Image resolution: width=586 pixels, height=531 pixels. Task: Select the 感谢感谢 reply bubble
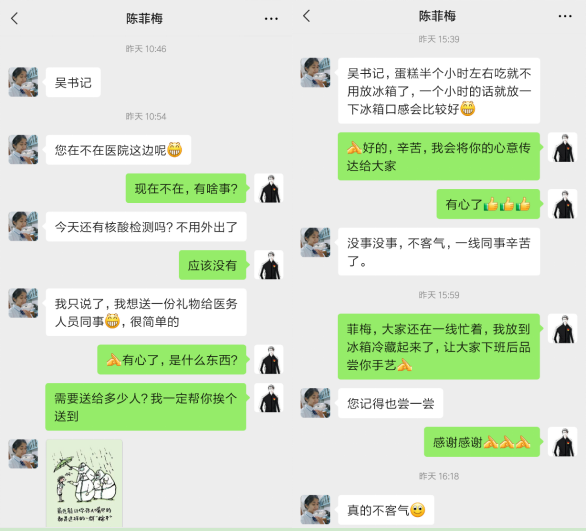click(482, 442)
